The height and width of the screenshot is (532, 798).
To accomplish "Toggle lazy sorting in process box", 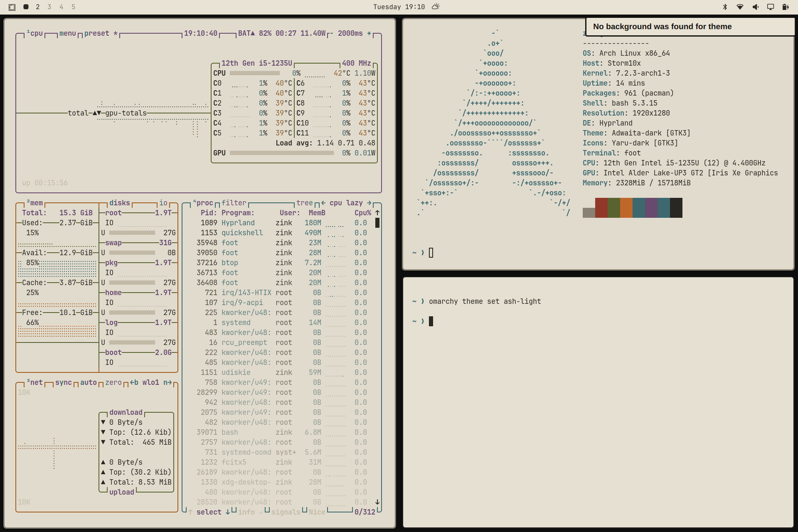I will (x=354, y=203).
